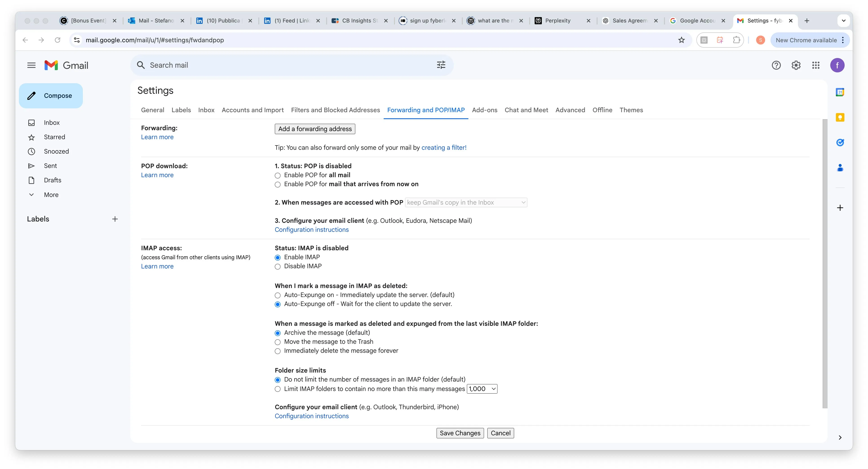The image size is (868, 469).
Task: Choose Auto-Expunge on option
Action: pos(278,295)
